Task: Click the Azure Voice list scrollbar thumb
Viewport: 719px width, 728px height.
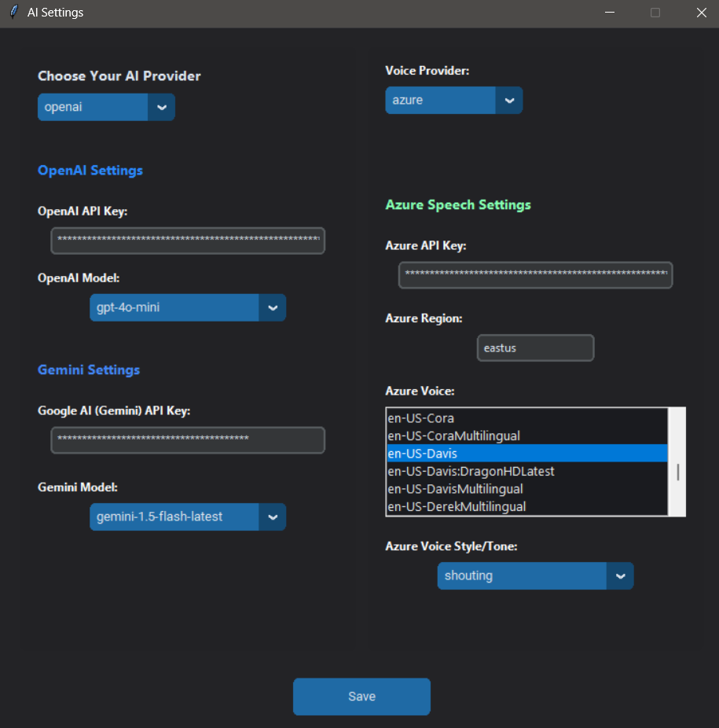Action: (x=678, y=472)
